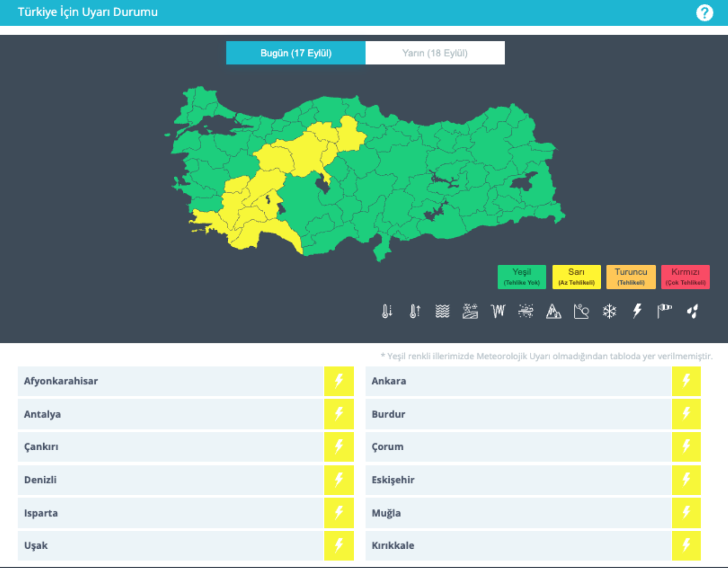Click the help question mark icon
Image resolution: width=728 pixels, height=568 pixels.
pyautogui.click(x=704, y=13)
